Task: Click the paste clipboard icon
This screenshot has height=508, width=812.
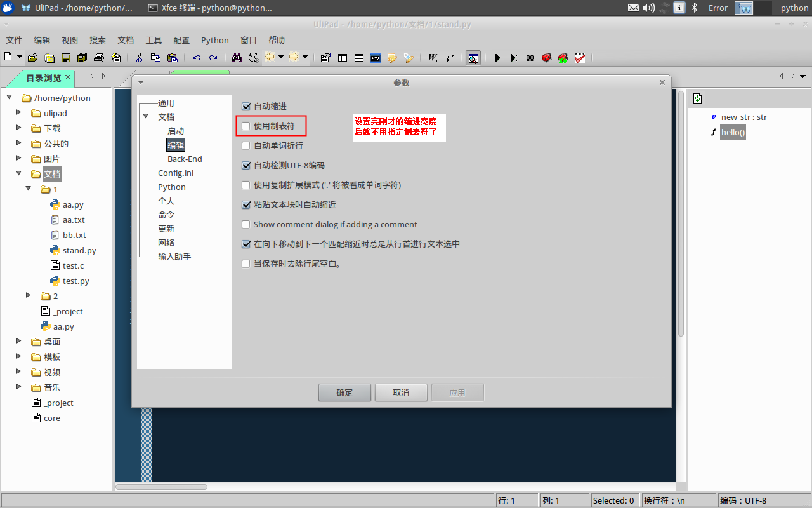Action: [172, 58]
